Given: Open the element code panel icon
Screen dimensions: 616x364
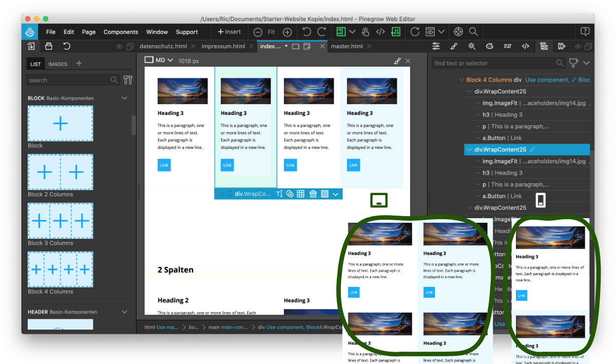Looking at the screenshot, I should pyautogui.click(x=525, y=46).
